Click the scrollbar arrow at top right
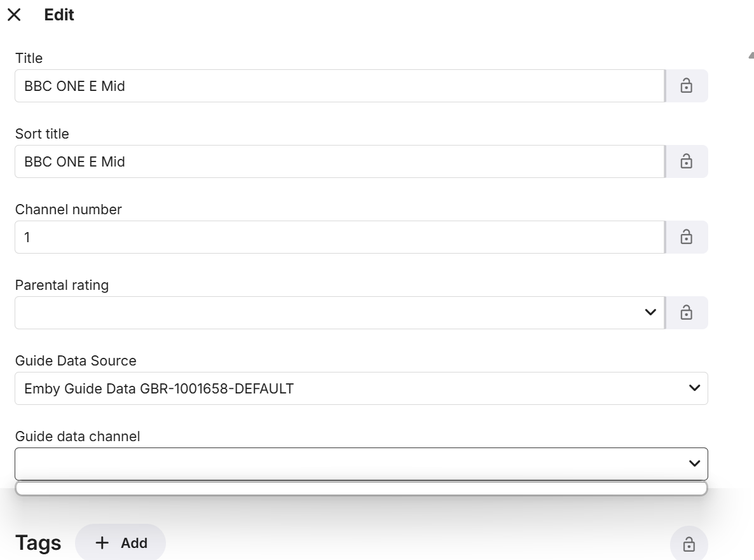Viewport: 754px width, 560px height. [x=750, y=56]
